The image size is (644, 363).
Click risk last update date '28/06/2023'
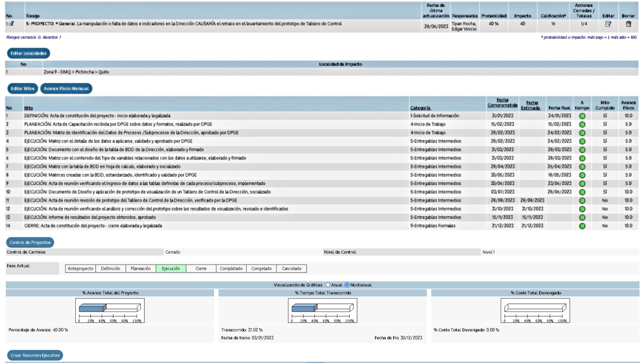click(x=436, y=26)
